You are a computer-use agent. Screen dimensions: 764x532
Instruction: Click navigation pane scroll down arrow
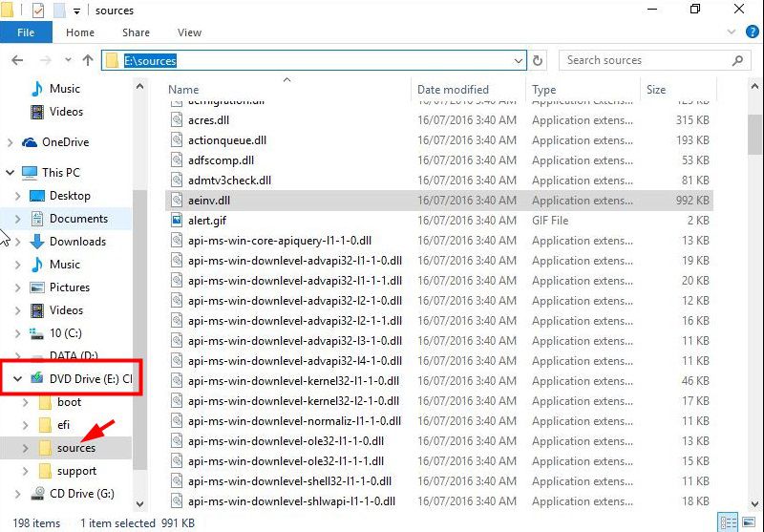tap(139, 503)
